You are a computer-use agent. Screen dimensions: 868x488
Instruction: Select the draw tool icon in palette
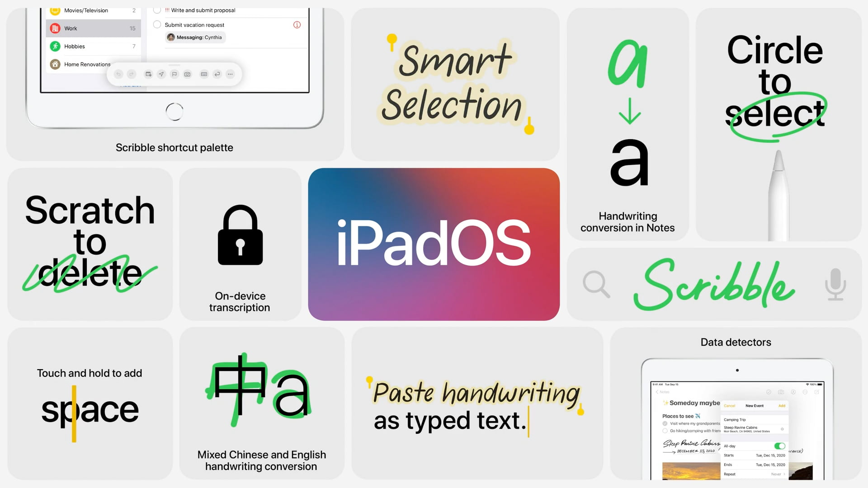pyautogui.click(x=161, y=74)
